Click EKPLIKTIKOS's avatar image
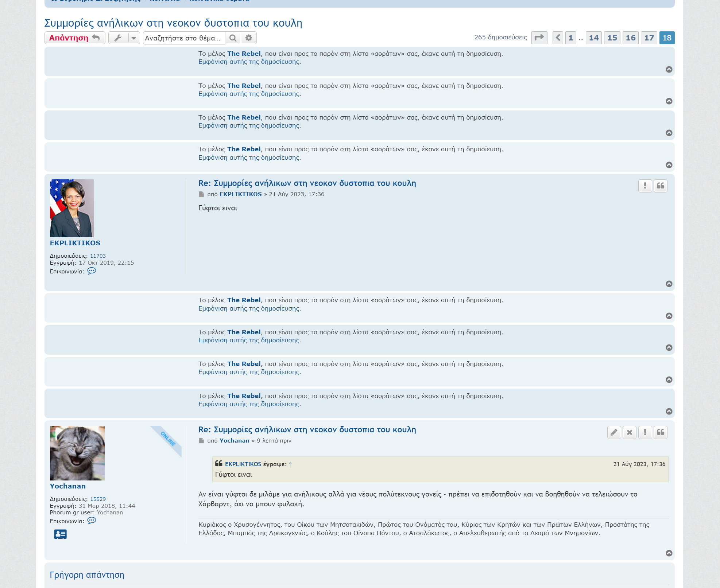Image resolution: width=720 pixels, height=588 pixels. click(x=72, y=208)
